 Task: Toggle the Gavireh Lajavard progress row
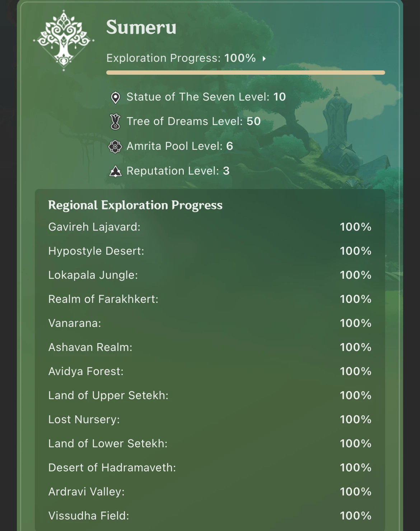tap(95, 227)
